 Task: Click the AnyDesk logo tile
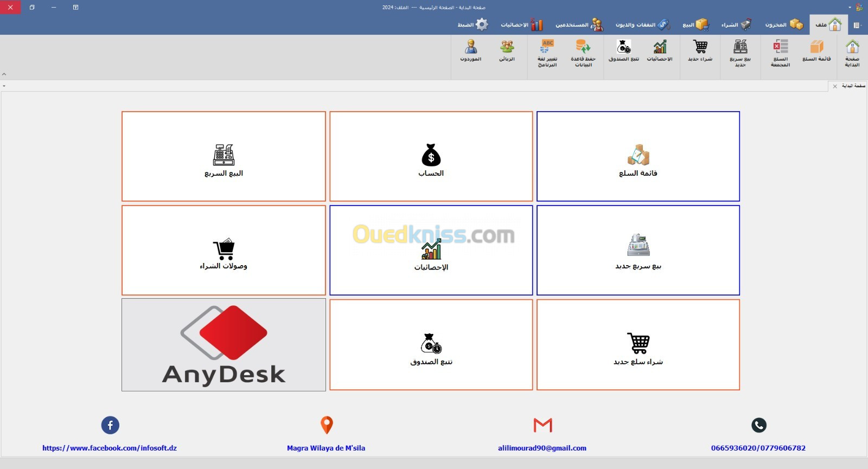pos(224,345)
